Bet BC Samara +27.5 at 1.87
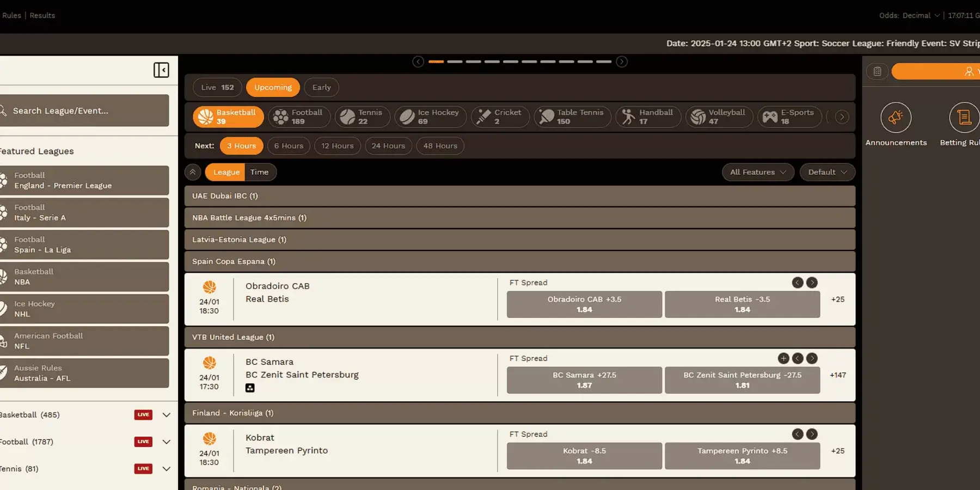 [x=584, y=380]
